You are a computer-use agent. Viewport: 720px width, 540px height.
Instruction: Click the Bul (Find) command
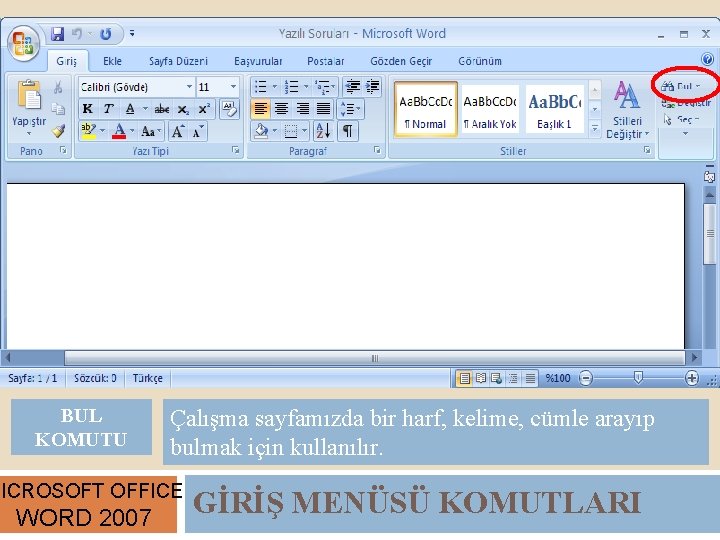click(x=681, y=86)
